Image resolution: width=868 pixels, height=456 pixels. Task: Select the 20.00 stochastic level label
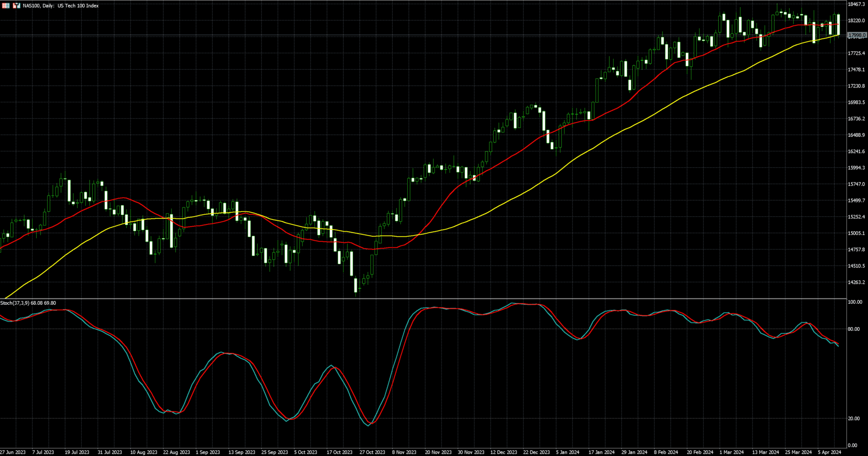854,419
